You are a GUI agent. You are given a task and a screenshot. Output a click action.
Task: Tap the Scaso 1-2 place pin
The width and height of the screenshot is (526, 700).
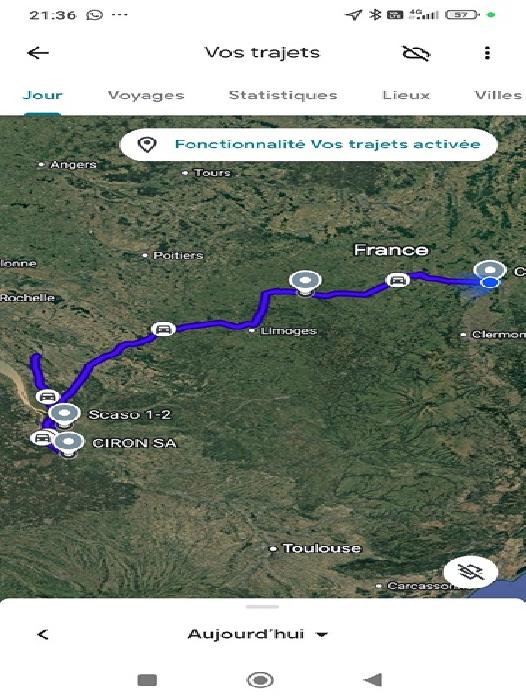[x=64, y=415]
